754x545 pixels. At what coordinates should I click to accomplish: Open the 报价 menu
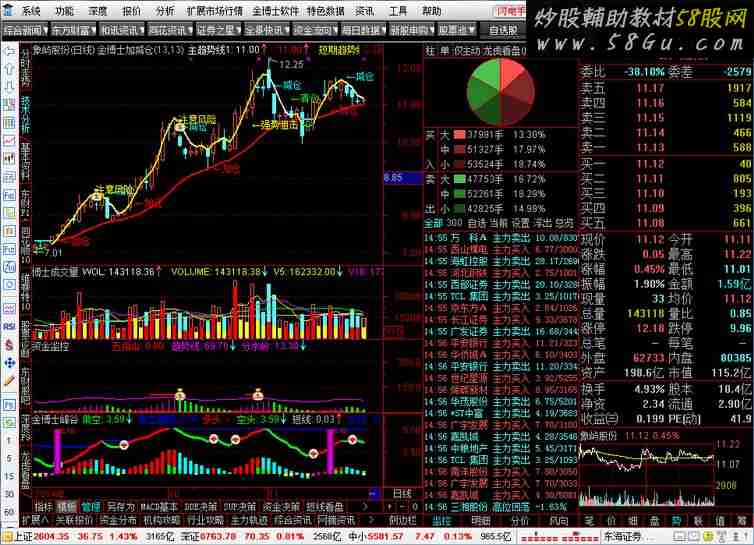pos(131,11)
